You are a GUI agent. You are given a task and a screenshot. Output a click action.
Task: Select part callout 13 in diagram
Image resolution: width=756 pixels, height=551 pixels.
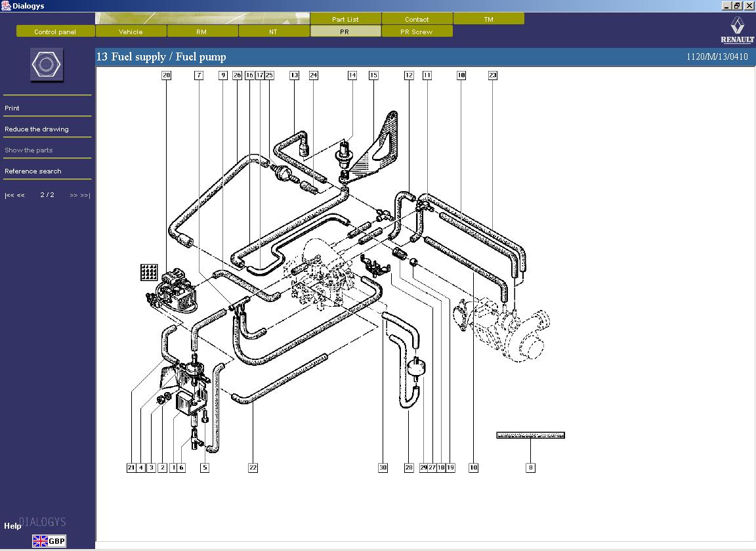(x=294, y=76)
